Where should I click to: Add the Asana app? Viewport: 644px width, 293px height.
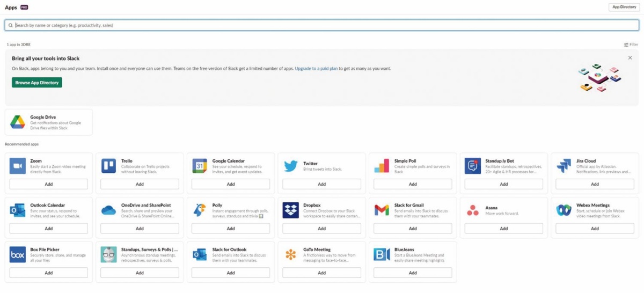pyautogui.click(x=504, y=228)
